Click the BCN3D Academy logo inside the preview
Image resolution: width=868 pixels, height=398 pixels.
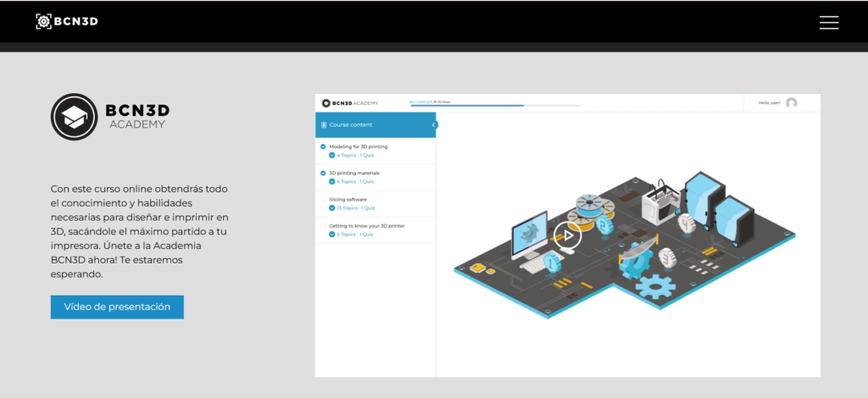(350, 103)
